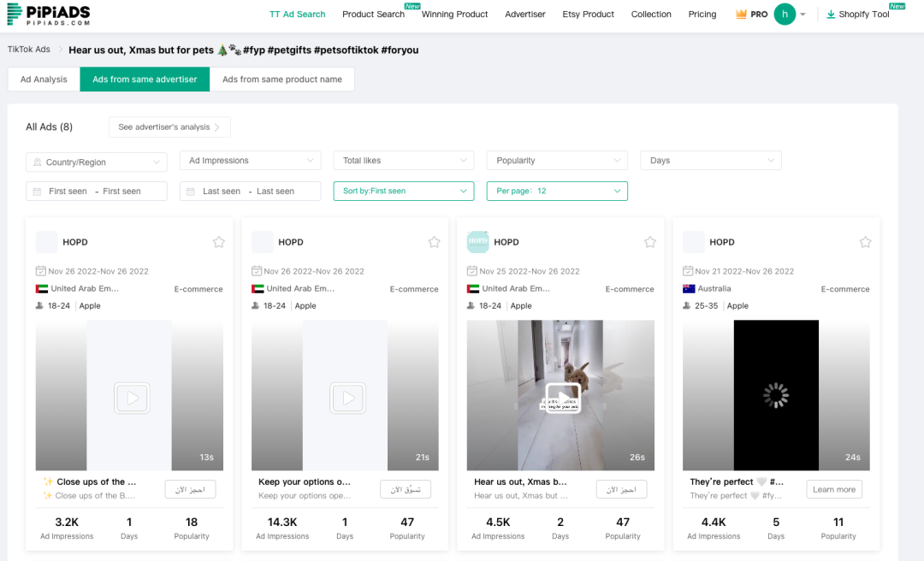Click the HOPD advertiser avatar on third card
The image size is (924, 561).
[478, 241]
